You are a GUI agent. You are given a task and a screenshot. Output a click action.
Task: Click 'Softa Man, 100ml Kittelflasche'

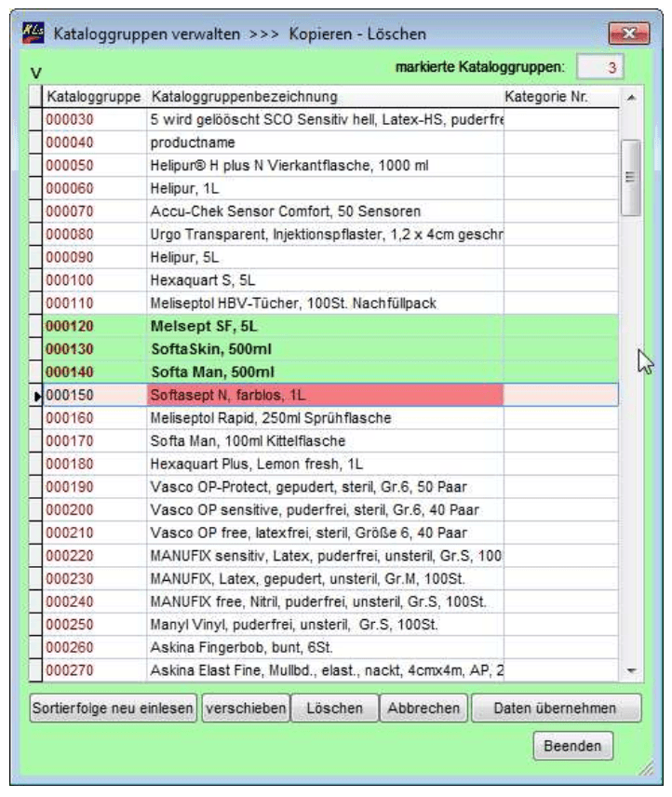325,441
